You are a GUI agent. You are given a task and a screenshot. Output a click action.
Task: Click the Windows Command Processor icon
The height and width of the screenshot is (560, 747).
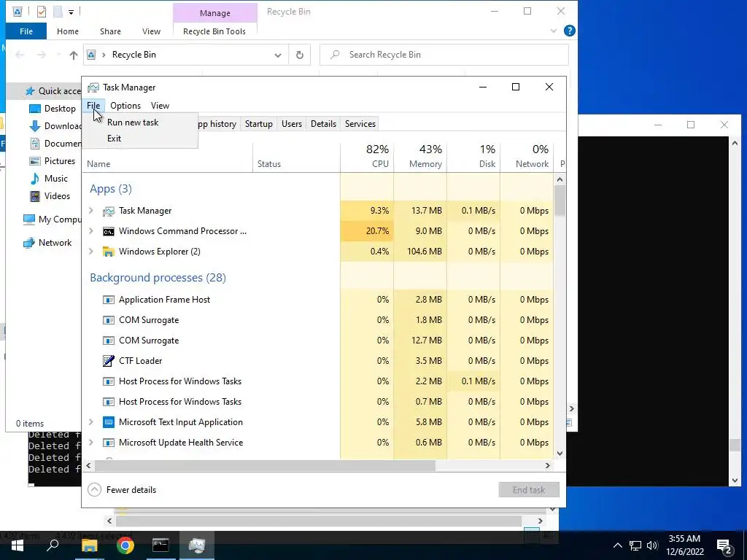point(109,231)
